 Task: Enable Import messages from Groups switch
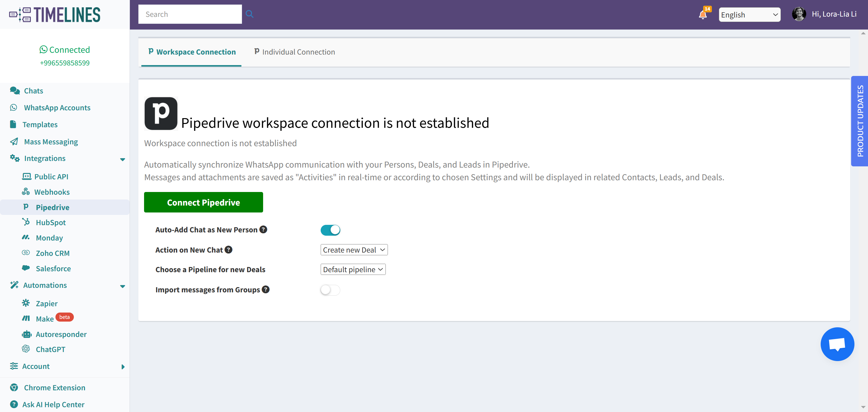(330, 290)
